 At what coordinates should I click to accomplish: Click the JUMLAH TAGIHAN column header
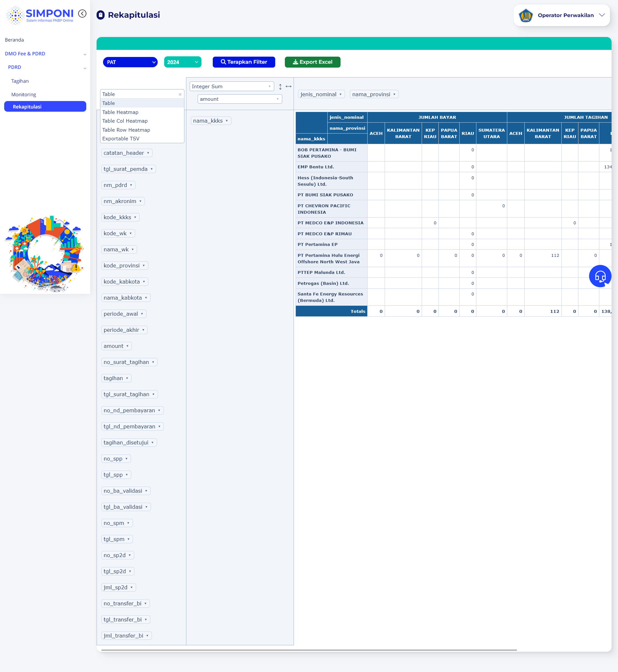click(559, 117)
